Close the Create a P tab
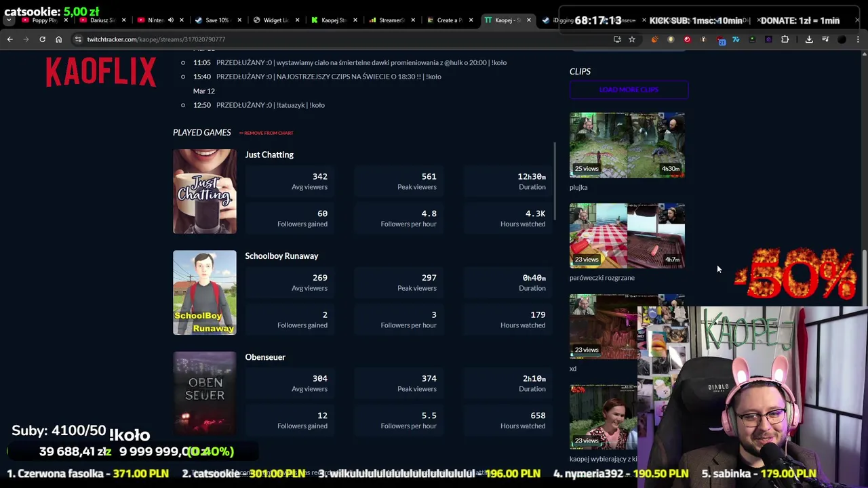 [x=471, y=20]
